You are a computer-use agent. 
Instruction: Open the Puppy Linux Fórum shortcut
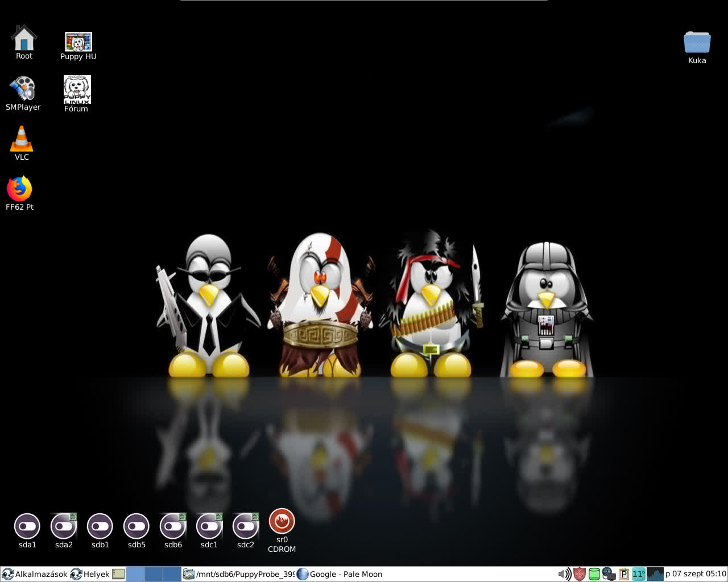77,90
